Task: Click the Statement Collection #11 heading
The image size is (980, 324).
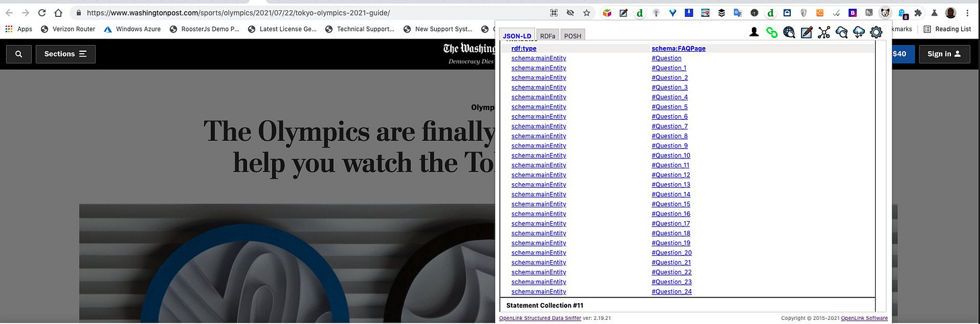Action: click(x=545, y=306)
